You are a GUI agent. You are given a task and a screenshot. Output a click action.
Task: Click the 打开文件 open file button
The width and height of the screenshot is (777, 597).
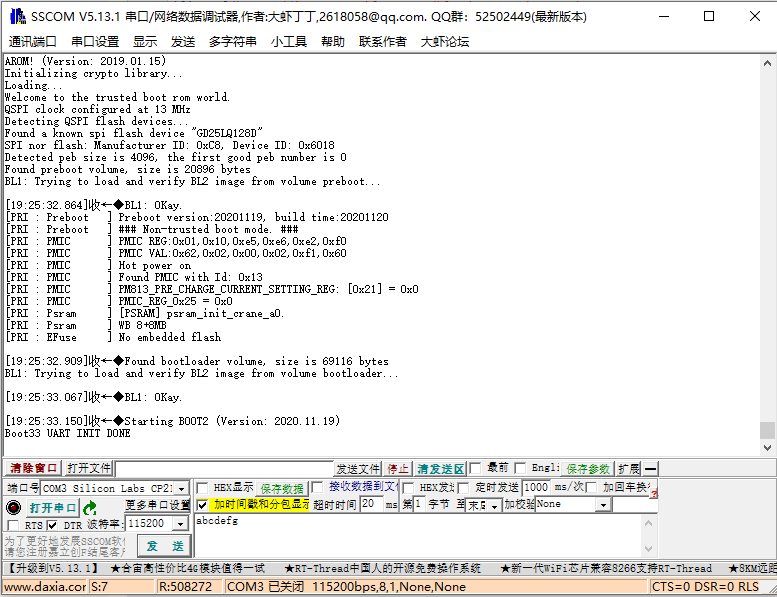coord(89,468)
